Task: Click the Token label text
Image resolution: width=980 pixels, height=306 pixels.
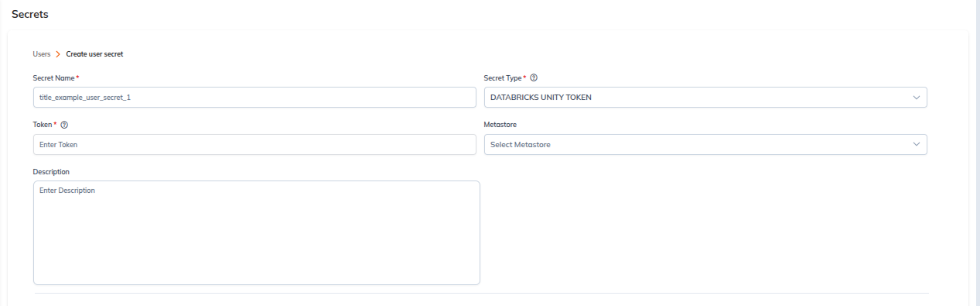Action: tap(43, 125)
